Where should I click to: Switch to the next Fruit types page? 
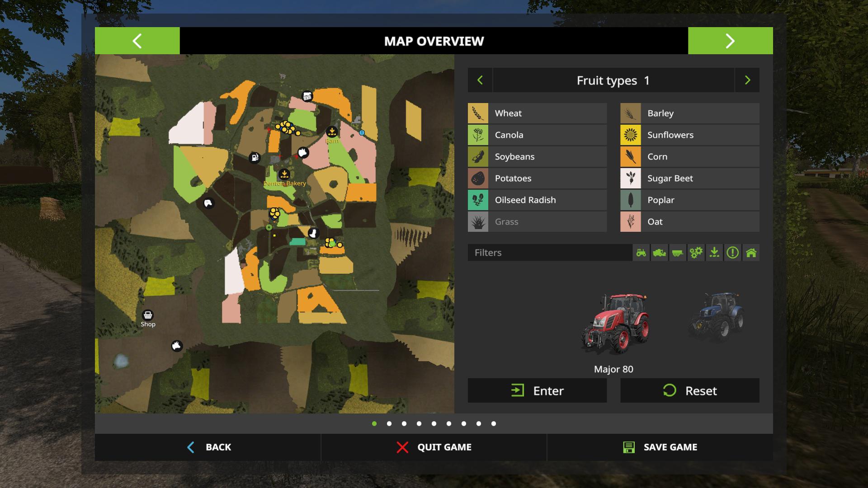747,80
